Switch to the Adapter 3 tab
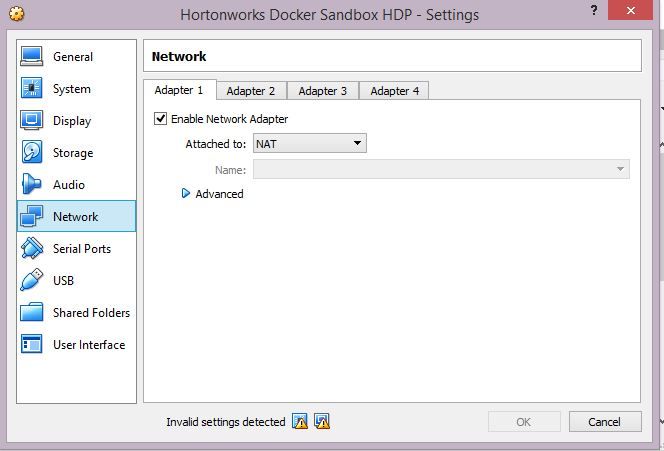 (x=323, y=91)
